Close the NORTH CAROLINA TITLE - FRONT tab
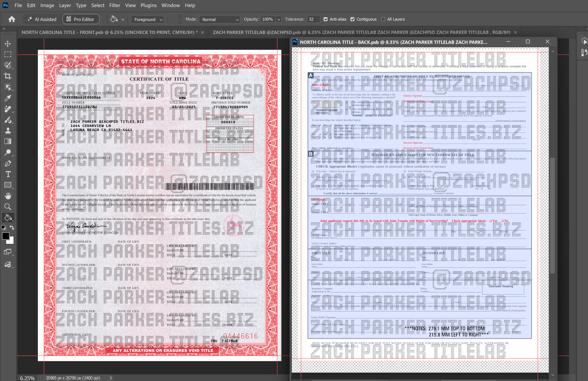This screenshot has width=588, height=381. (x=203, y=32)
